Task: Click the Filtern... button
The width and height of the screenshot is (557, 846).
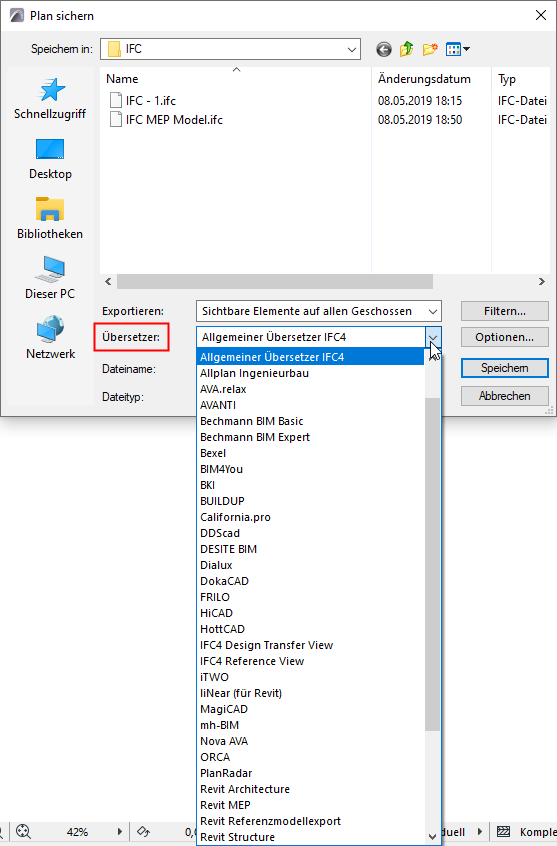Action: click(505, 311)
